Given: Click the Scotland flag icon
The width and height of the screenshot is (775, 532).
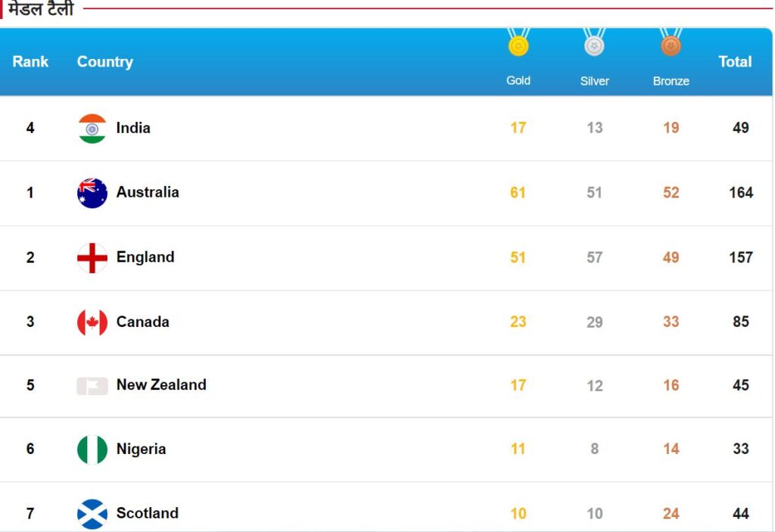Looking at the screenshot, I should [92, 514].
